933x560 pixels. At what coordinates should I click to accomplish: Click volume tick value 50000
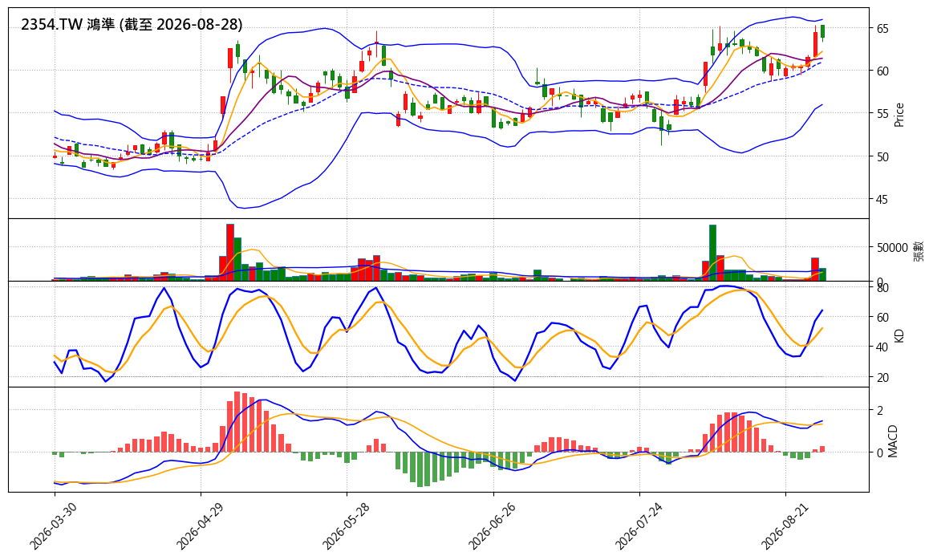[x=891, y=248]
